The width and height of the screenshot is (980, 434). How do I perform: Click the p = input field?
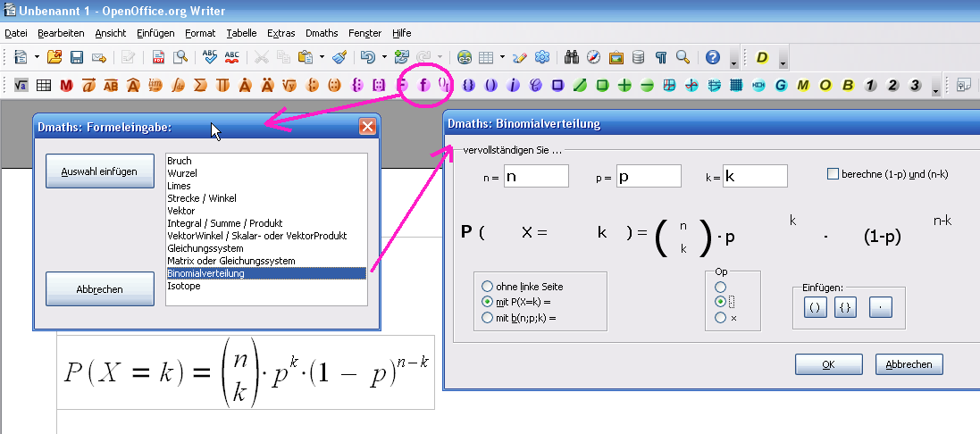pyautogui.click(x=649, y=176)
